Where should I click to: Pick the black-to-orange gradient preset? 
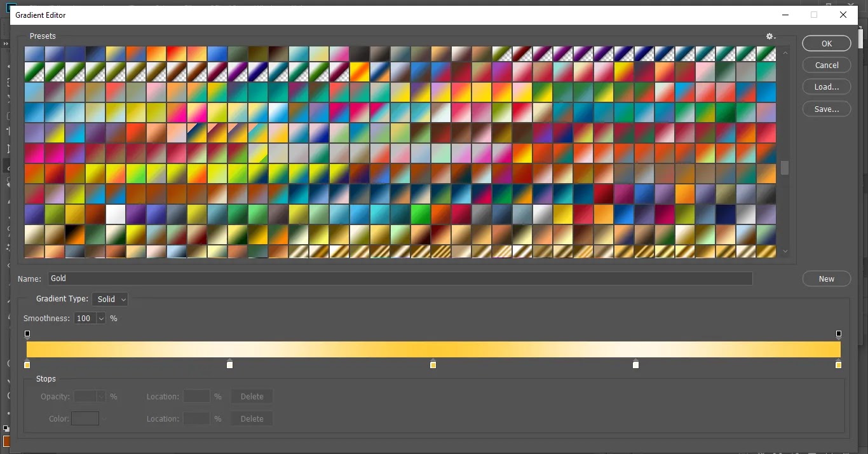point(75,235)
